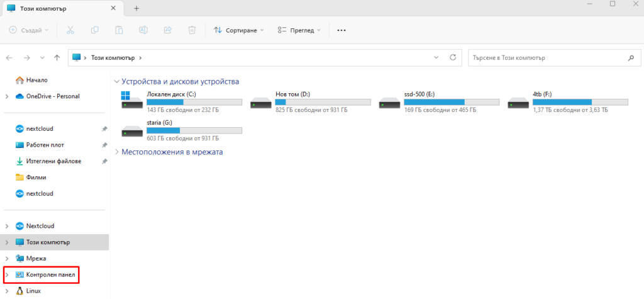Viewport: 644px width, 299px height.
Task: Go forward with the right arrow
Action: [x=27, y=58]
